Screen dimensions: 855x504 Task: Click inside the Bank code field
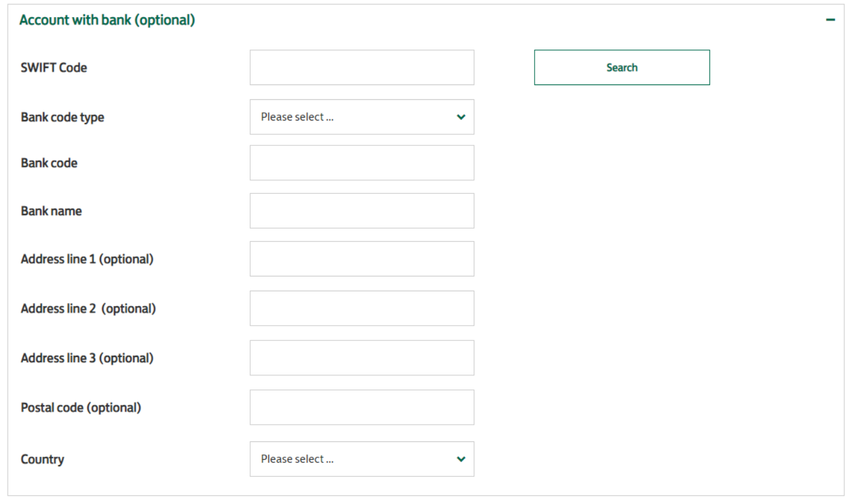362,163
